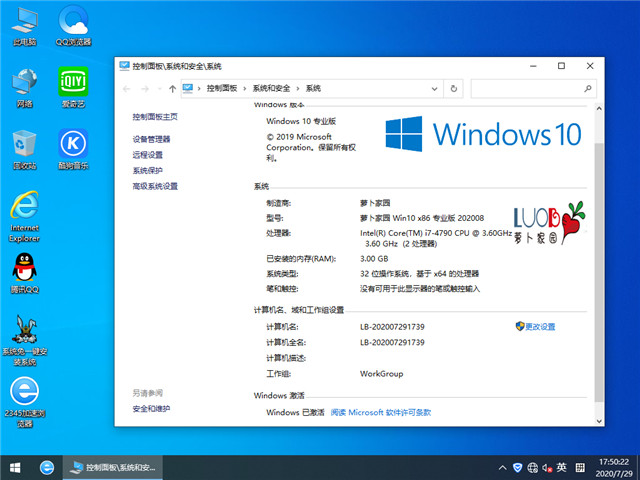Image resolution: width=640 pixels, height=480 pixels.
Task: Click the network globe tray icon
Action: (532, 468)
